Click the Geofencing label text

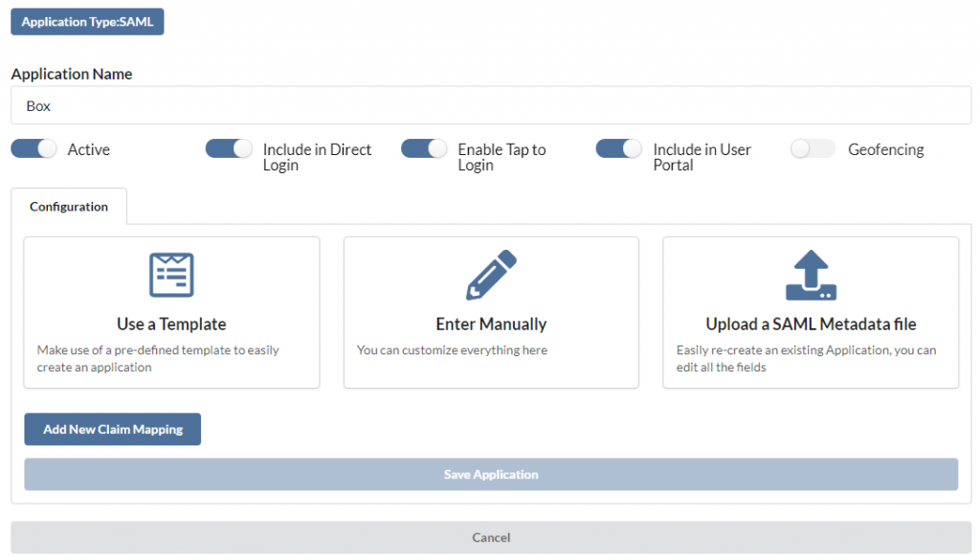(885, 150)
